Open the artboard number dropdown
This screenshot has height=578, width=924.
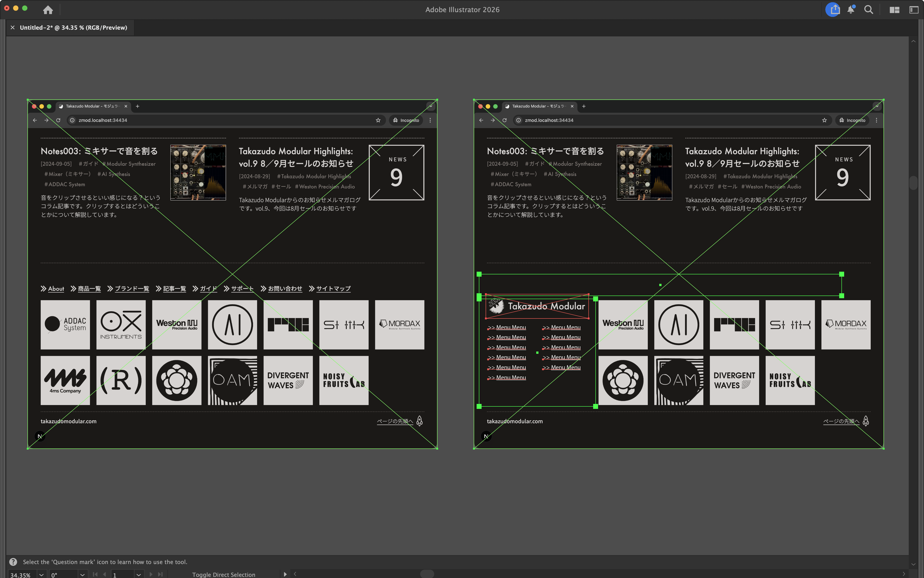(x=139, y=574)
